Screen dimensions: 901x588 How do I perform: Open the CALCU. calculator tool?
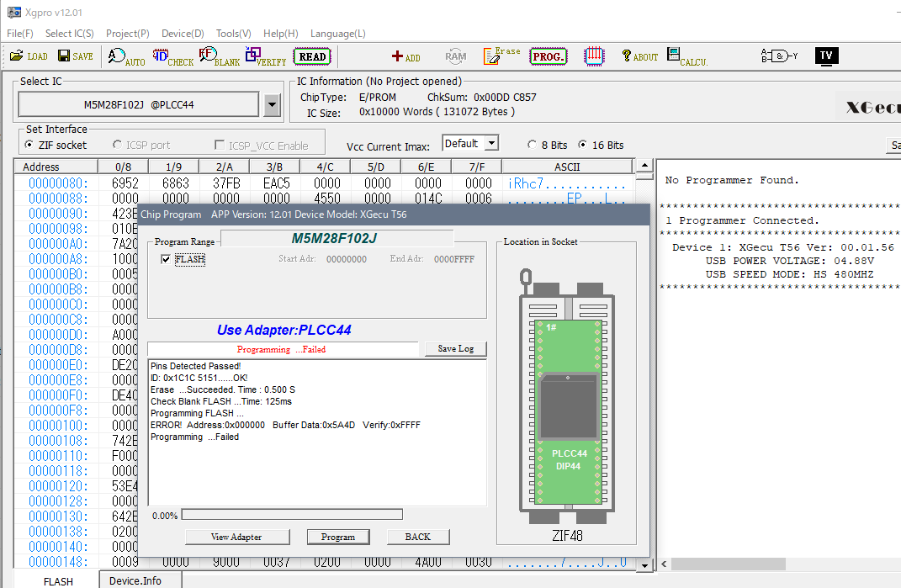(x=686, y=57)
